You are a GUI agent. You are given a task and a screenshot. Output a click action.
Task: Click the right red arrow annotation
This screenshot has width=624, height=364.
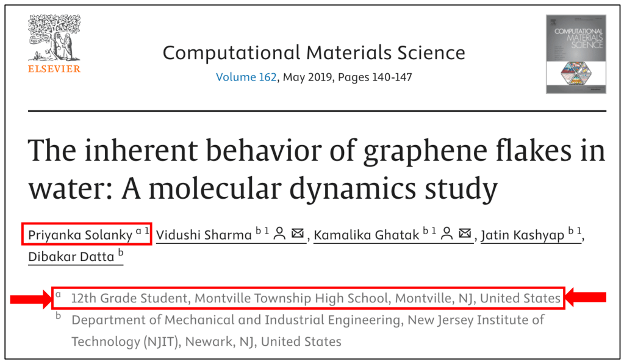[586, 298]
